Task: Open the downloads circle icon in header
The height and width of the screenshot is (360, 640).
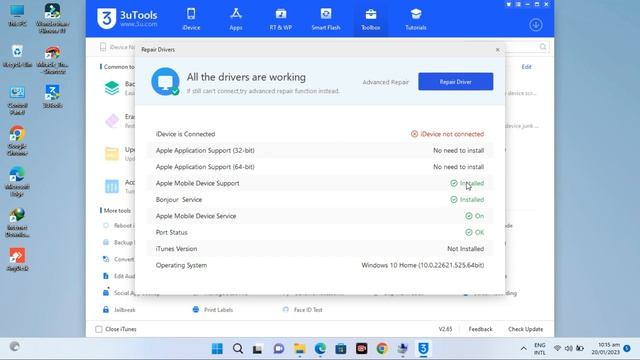Action: [536, 25]
